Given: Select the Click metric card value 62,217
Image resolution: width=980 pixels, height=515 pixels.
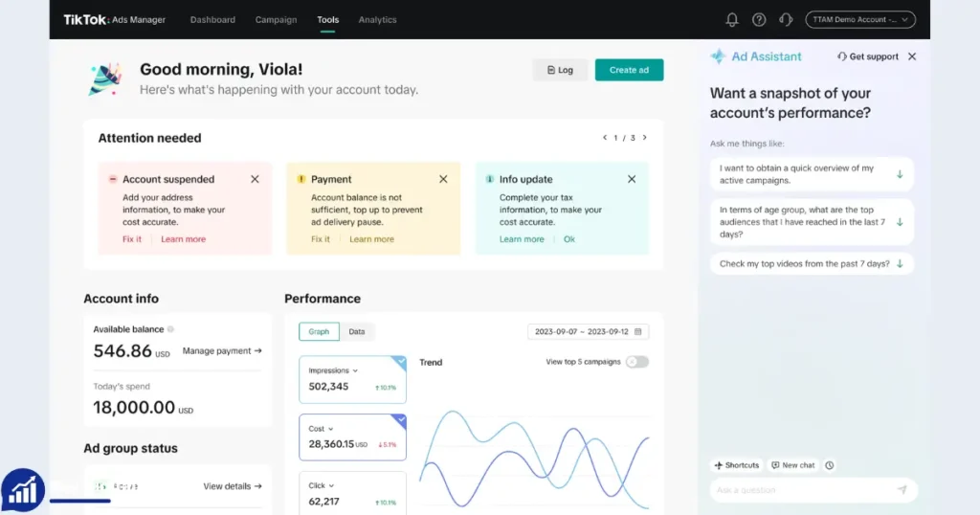Looking at the screenshot, I should click(x=323, y=502).
